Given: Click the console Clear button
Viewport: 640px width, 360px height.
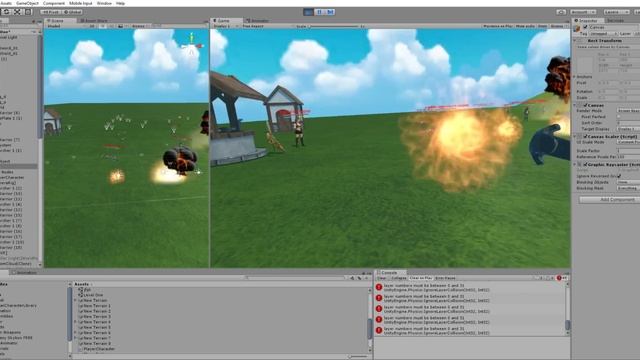Looking at the screenshot, I should pos(381,278).
